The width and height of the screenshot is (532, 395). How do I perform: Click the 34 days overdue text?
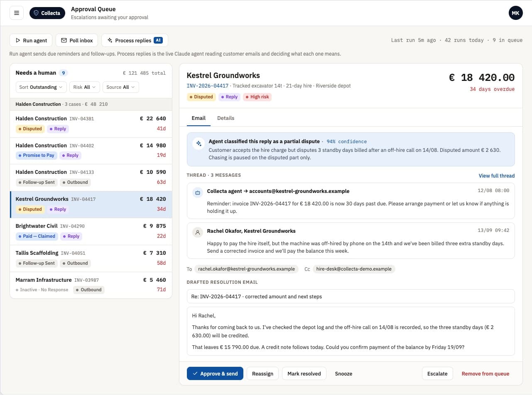click(x=492, y=89)
